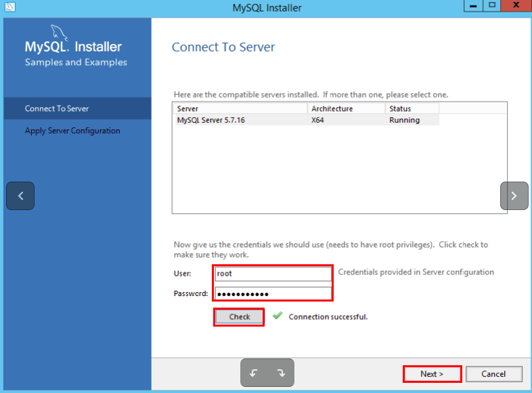Click the X64 architecture cell
The width and height of the screenshot is (532, 393).
pyautogui.click(x=317, y=120)
